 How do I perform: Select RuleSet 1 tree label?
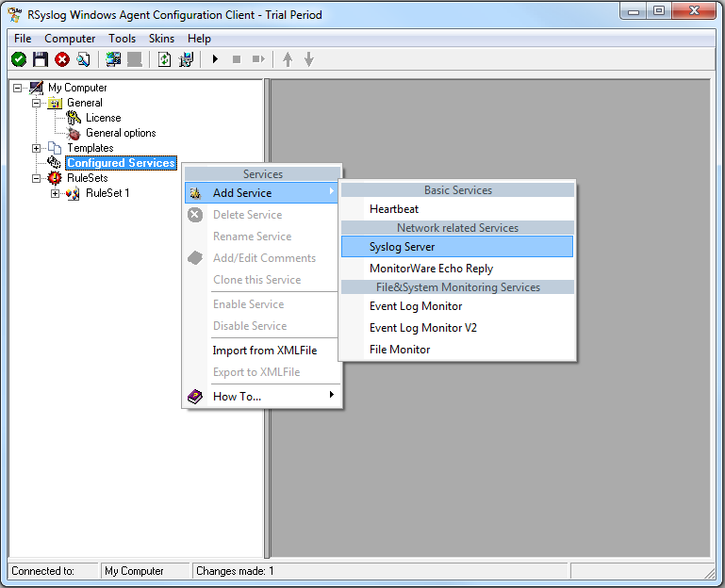tap(107, 193)
